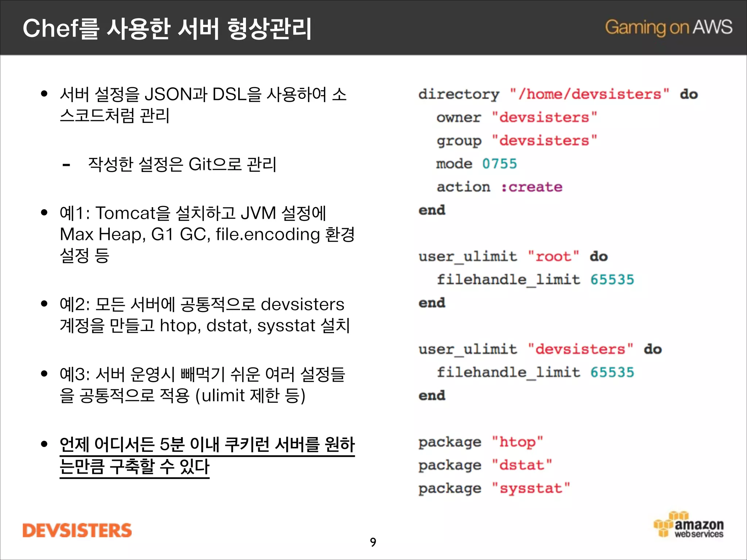Click the 'end' after the devsisters ulimit block
The image size is (747, 560).
(432, 396)
